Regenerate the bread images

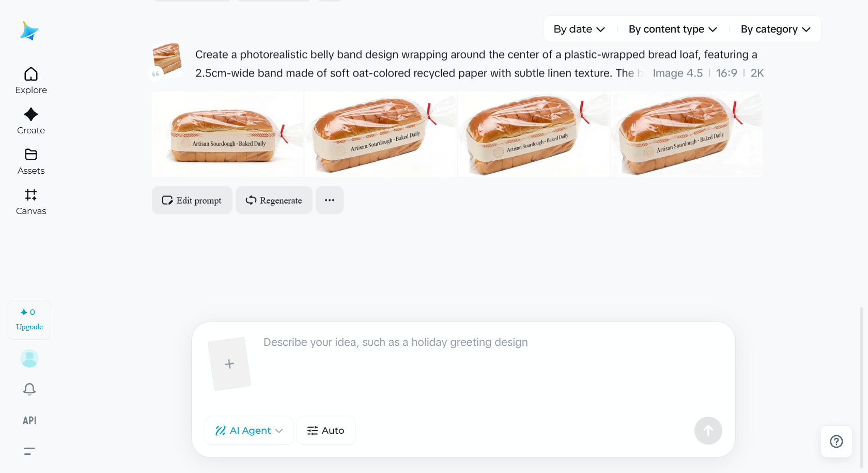click(x=274, y=200)
